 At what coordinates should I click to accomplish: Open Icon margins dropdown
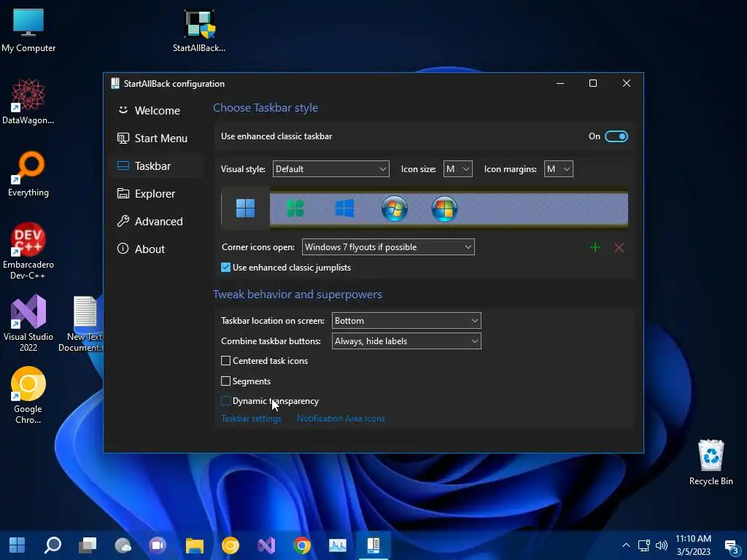(x=558, y=169)
